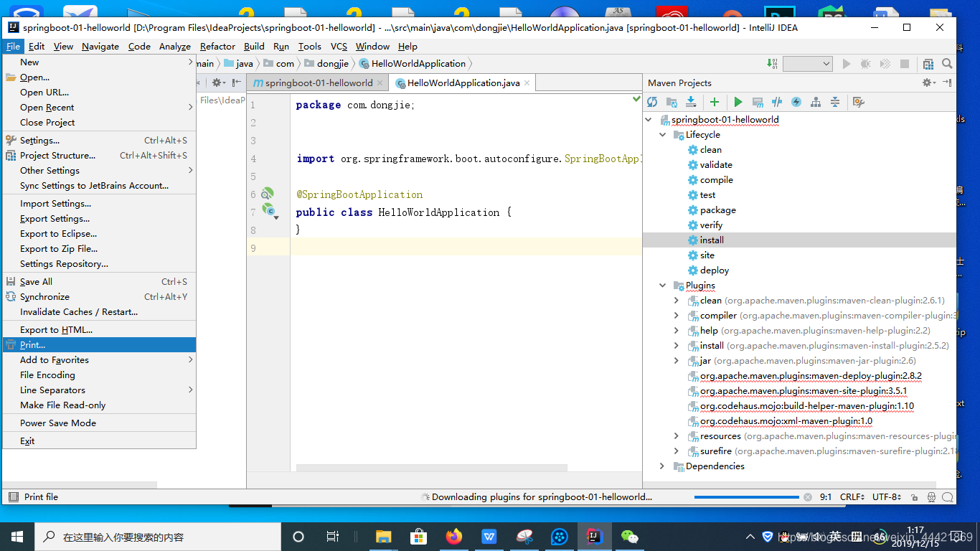Collapse the Lifecycle node
The image size is (980, 551).
662,134
